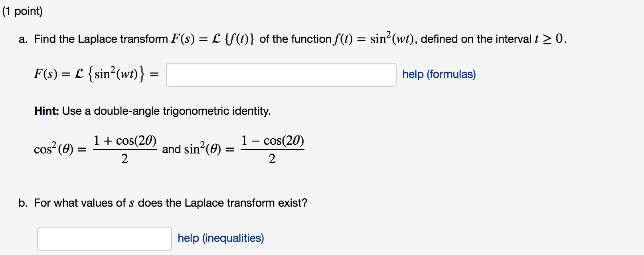
Task: Follow the inequalities help hyperlink
Action: 221,238
